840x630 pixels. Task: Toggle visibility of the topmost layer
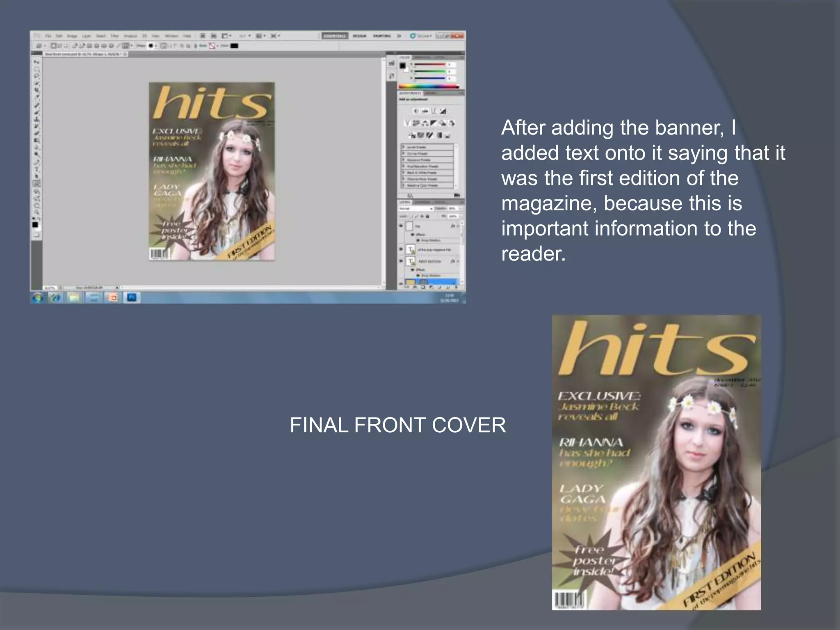pyautogui.click(x=401, y=226)
